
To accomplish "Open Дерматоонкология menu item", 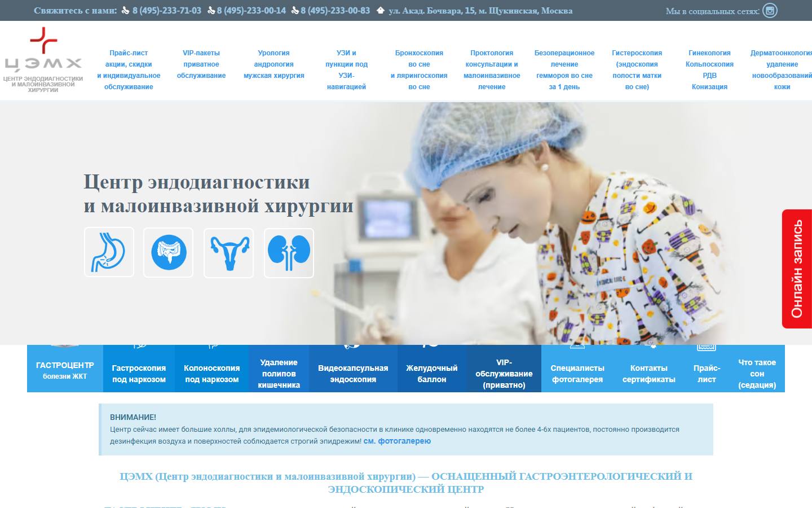I will tap(782, 70).
